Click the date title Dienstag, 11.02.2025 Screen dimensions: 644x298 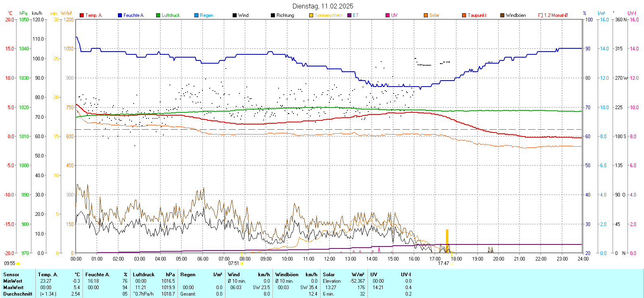click(323, 6)
